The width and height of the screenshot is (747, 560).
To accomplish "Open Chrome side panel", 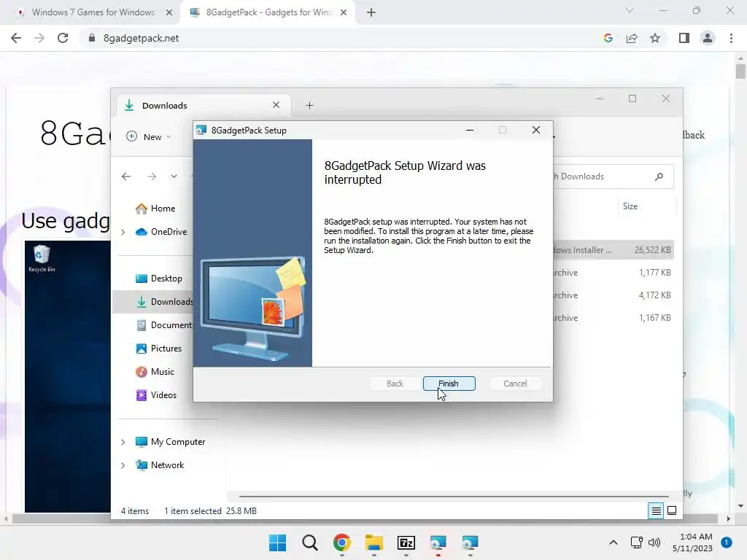I will pos(684,38).
